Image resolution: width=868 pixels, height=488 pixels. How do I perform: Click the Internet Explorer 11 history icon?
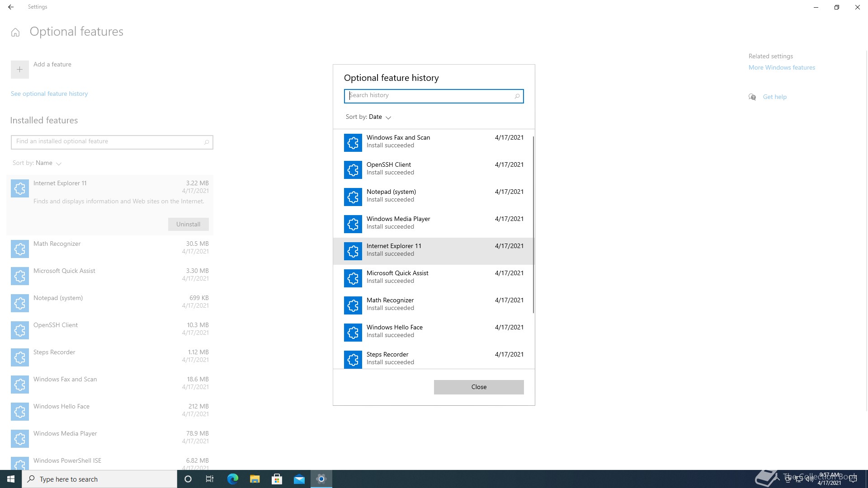point(353,251)
